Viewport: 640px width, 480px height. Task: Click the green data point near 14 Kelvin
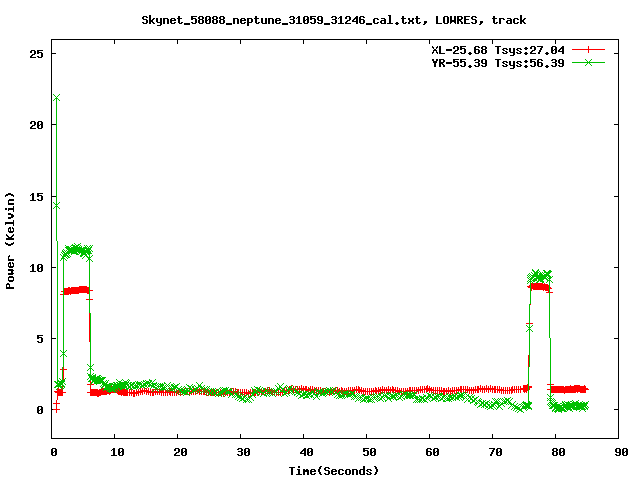click(x=56, y=206)
